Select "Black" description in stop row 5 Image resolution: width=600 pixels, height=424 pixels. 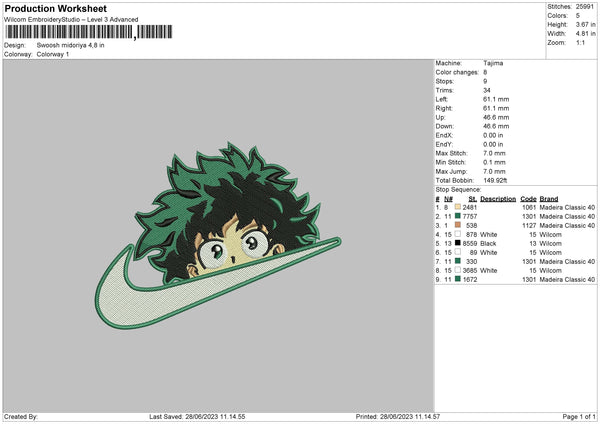488,243
